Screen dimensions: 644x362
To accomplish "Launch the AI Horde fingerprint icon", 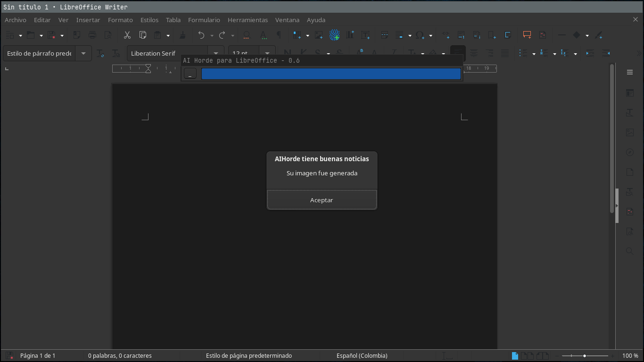I will (x=334, y=35).
